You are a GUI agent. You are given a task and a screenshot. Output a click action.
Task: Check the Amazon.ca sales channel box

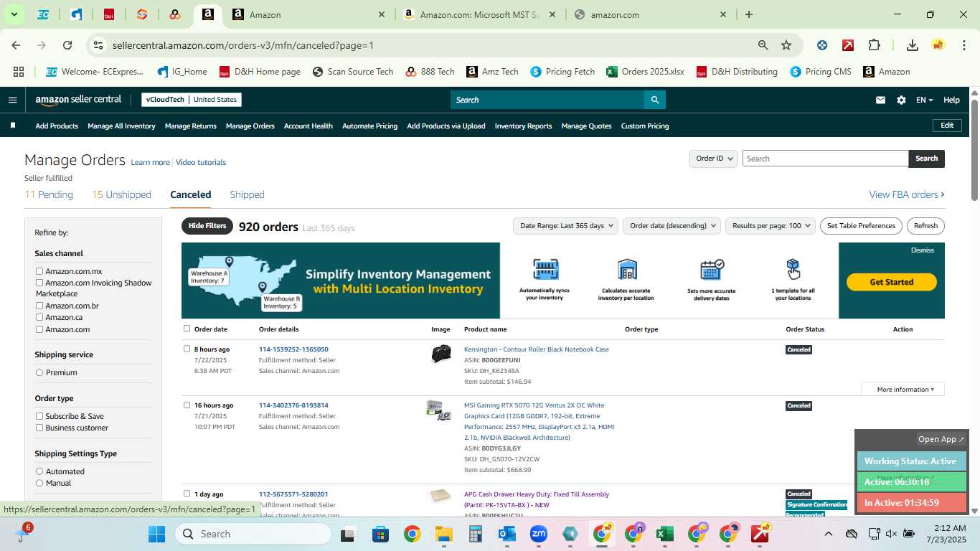click(x=39, y=317)
